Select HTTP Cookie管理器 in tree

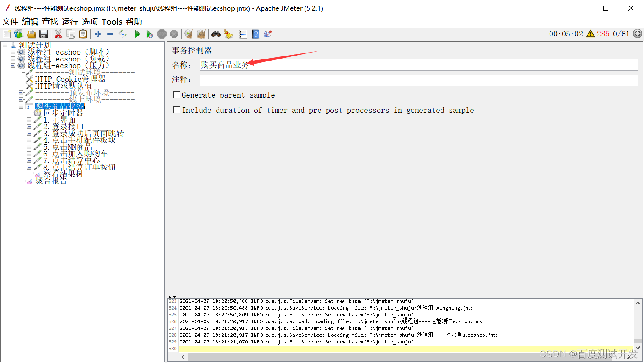pyautogui.click(x=70, y=79)
